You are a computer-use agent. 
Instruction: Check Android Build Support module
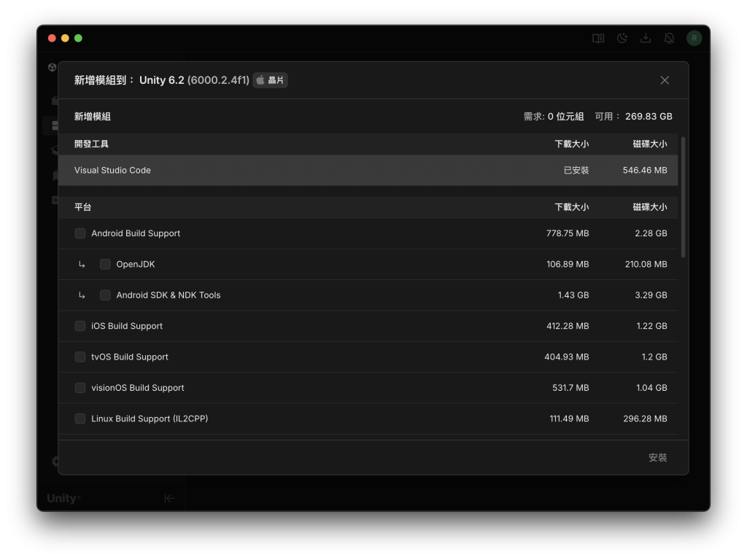coord(80,233)
